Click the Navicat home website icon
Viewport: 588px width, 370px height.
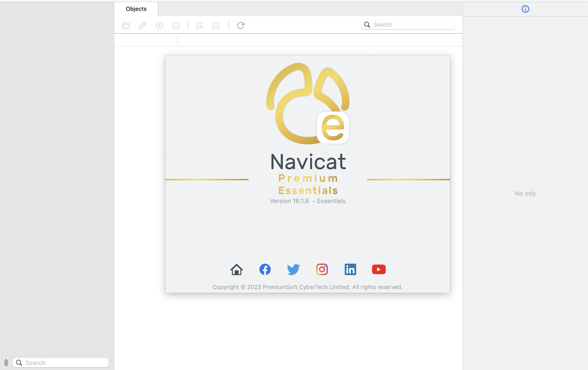tap(236, 269)
